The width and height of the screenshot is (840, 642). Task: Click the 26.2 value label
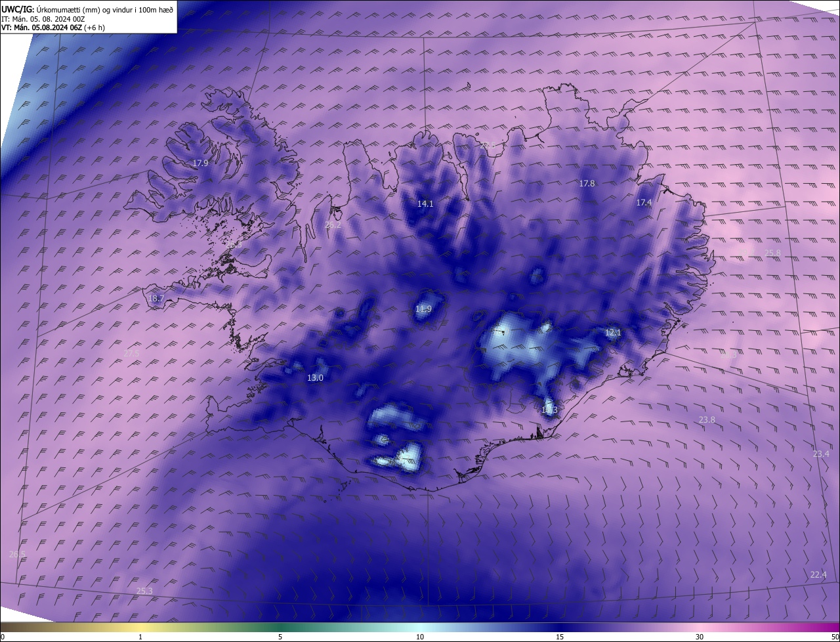tap(333, 225)
